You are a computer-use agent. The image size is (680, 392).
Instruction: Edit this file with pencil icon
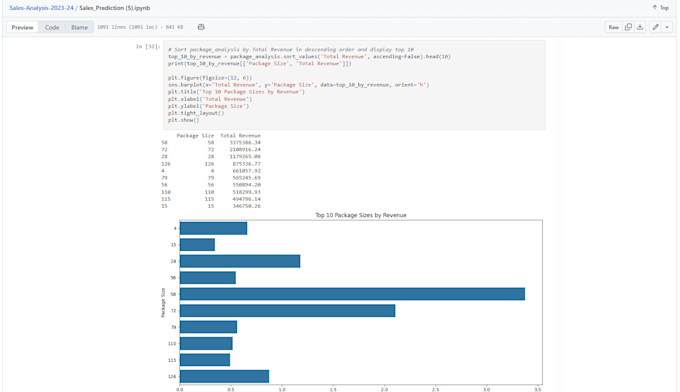pyautogui.click(x=656, y=27)
